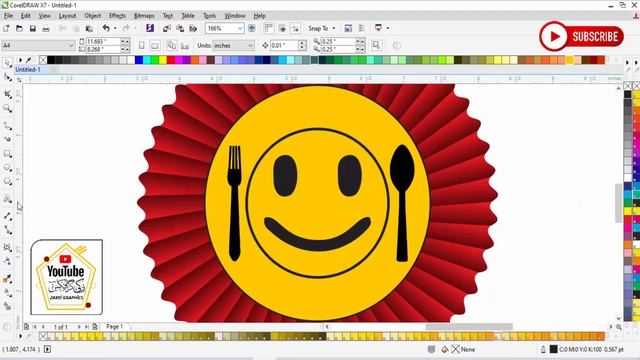Pick the blue swatch in top palette

(x=139, y=60)
